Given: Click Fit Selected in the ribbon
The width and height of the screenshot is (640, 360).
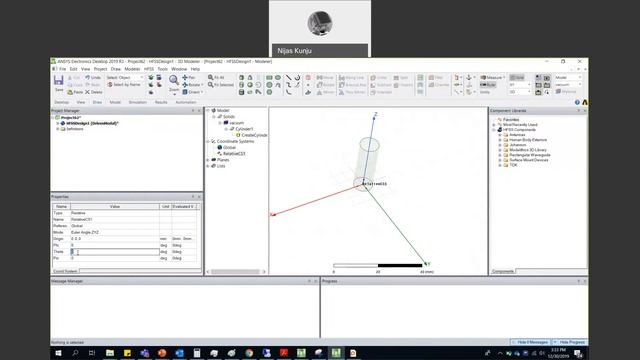Looking at the screenshot, I should coord(220,85).
